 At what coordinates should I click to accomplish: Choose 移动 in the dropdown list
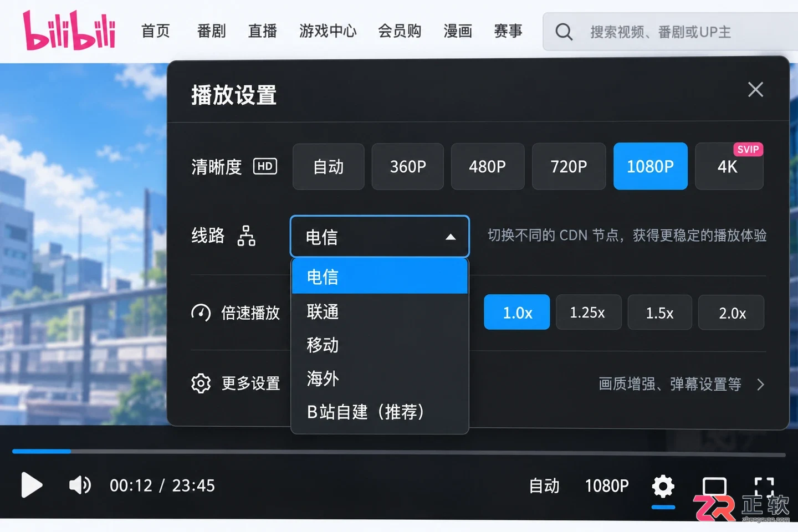pos(380,345)
